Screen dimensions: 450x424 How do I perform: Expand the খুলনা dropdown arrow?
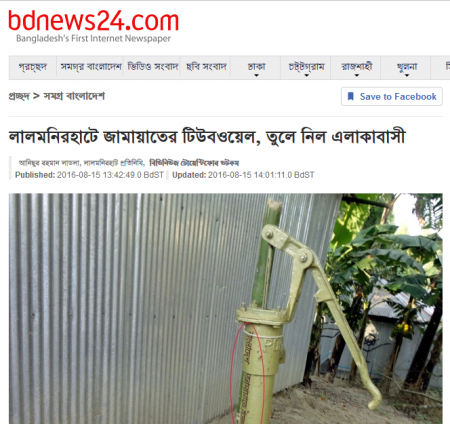(x=407, y=75)
